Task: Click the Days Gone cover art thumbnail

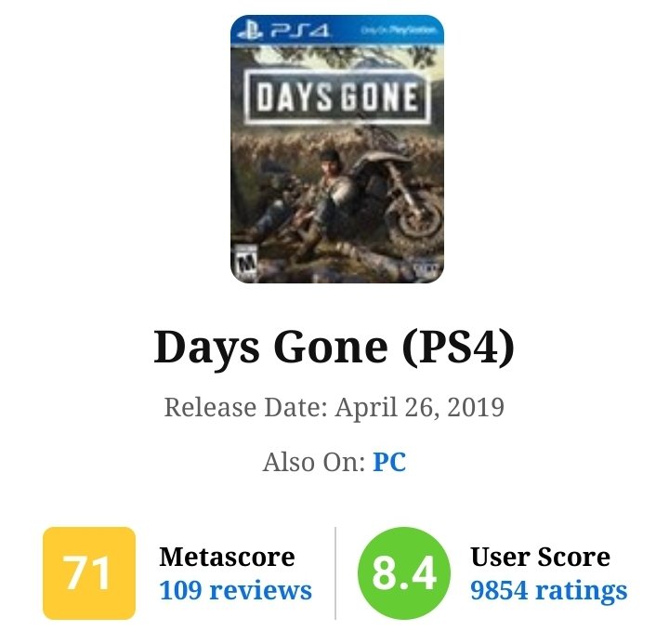Action: coord(336,149)
